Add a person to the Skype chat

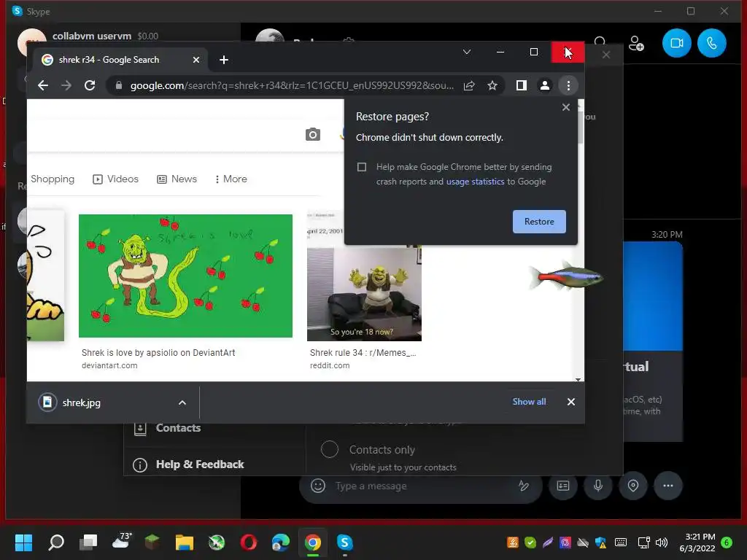point(636,43)
